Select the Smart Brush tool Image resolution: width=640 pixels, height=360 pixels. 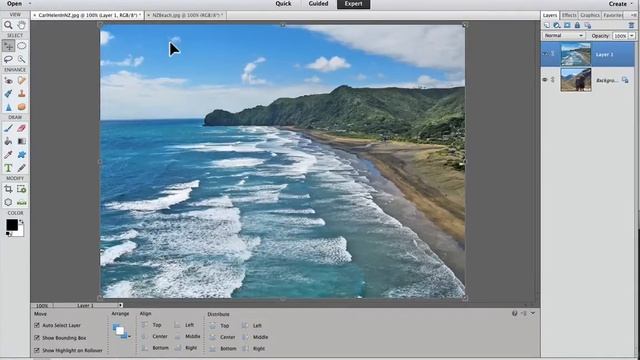point(8,93)
